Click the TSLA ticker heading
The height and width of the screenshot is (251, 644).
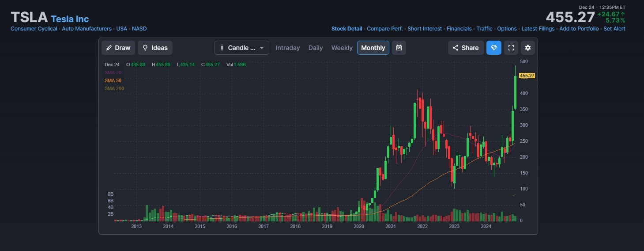point(29,17)
